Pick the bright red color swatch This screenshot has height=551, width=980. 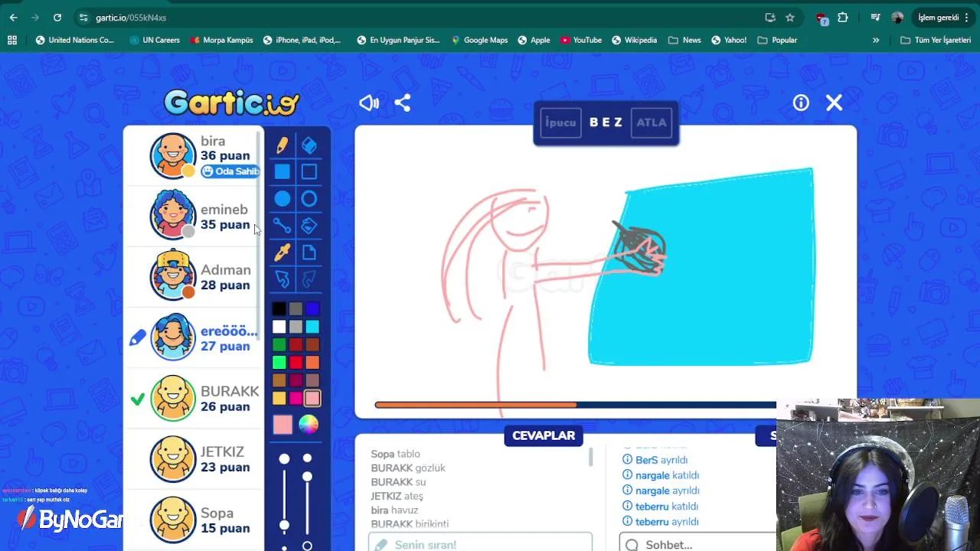click(x=296, y=363)
